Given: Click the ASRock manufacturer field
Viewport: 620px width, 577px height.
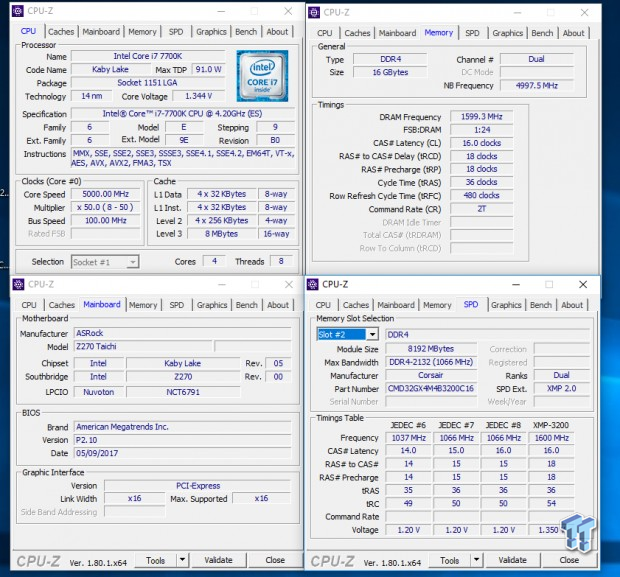Looking at the screenshot, I should 183,333.
